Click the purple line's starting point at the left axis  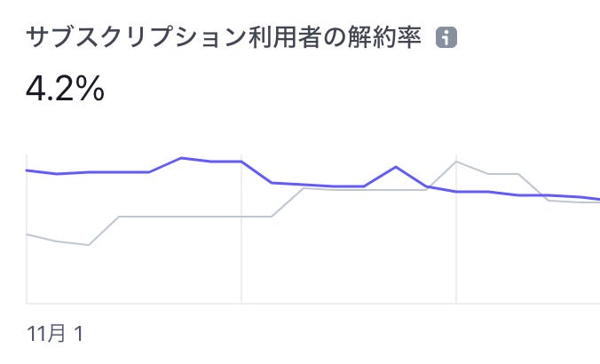pyautogui.click(x=27, y=170)
